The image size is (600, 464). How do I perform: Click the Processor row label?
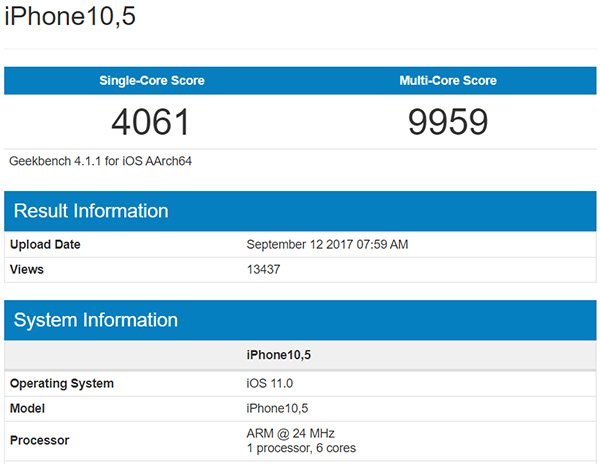coord(39,440)
